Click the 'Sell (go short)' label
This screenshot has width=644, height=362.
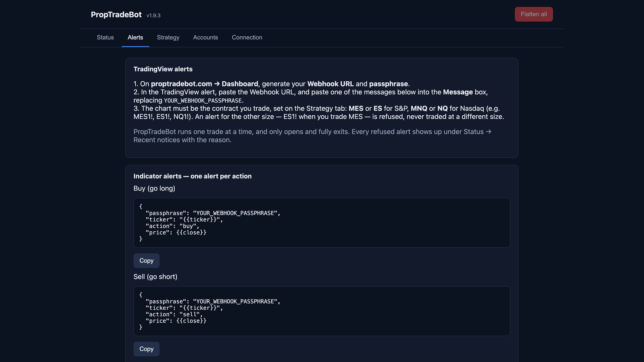pos(155,277)
